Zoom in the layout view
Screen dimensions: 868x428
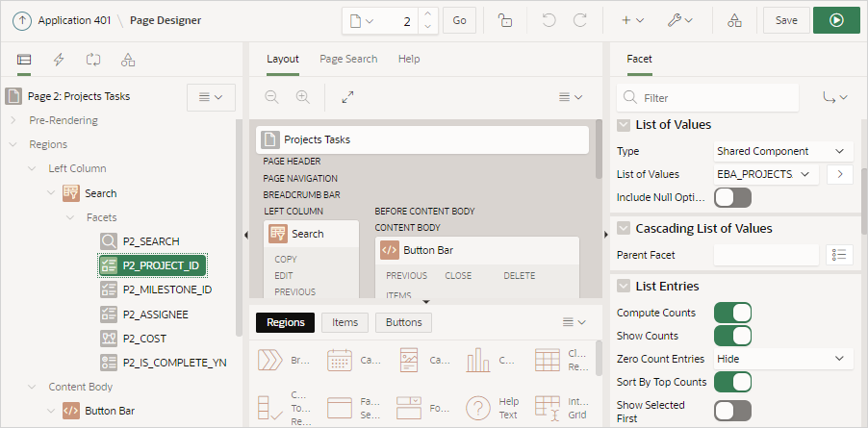(x=302, y=97)
